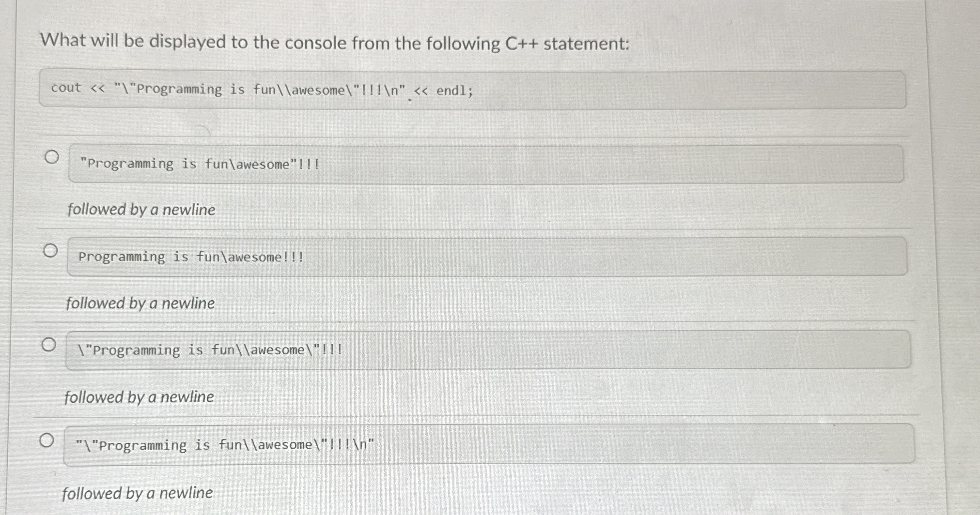Click the string literal in the question's cout statement
Viewport: 980px width, 515px height.
[x=260, y=90]
